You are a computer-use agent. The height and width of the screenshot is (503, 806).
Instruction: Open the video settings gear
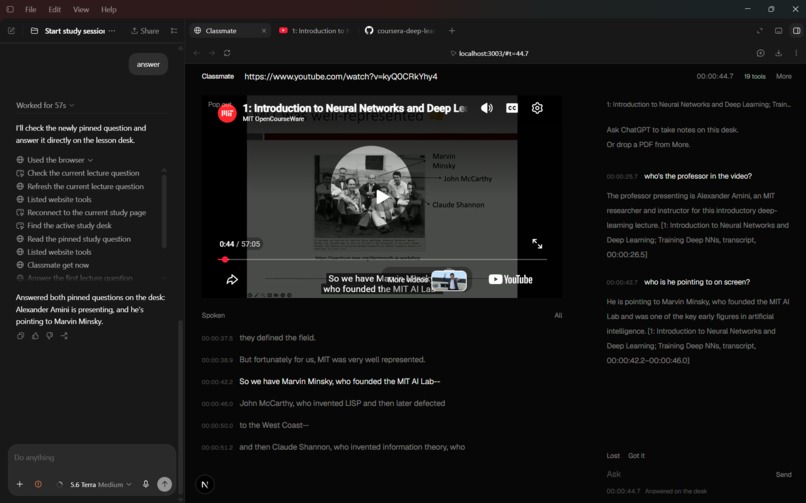point(537,108)
